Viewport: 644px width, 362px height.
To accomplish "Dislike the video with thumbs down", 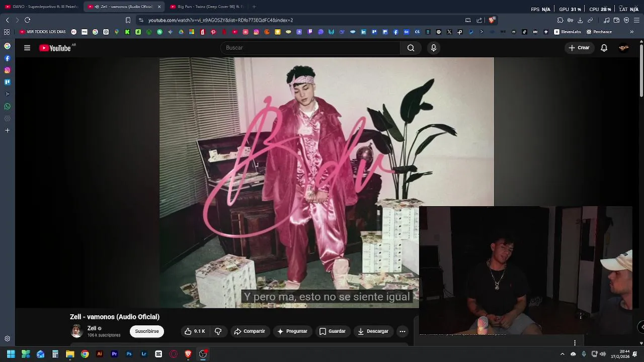I will (x=218, y=331).
